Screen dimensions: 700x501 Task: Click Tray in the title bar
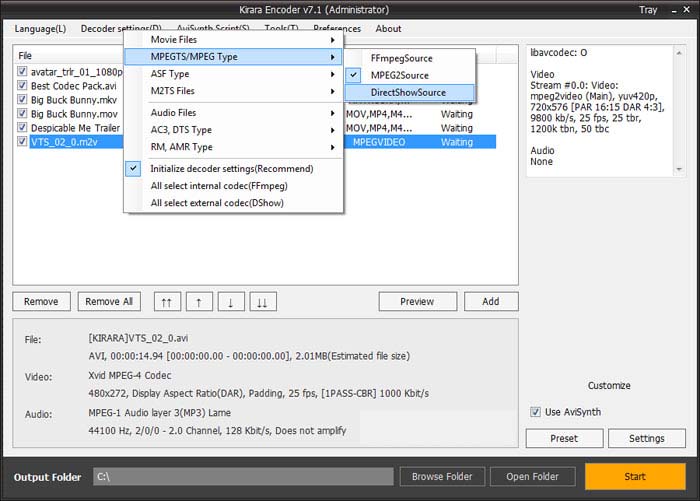coord(648,9)
